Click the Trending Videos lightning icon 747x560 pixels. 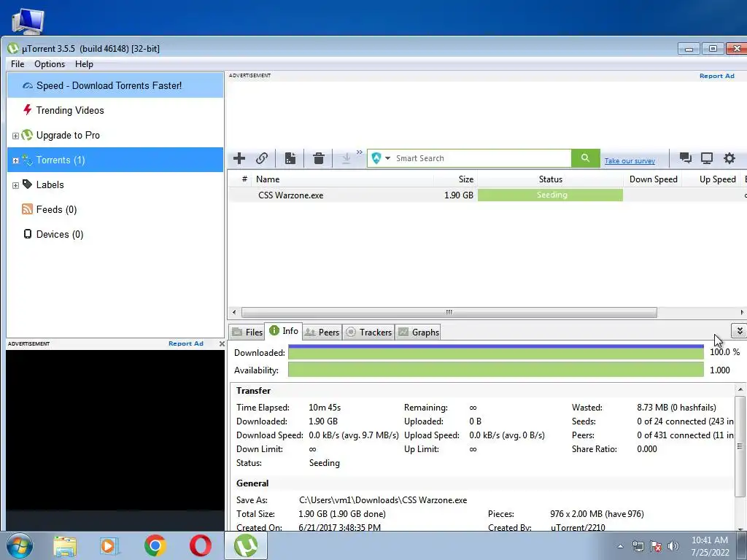tap(27, 110)
